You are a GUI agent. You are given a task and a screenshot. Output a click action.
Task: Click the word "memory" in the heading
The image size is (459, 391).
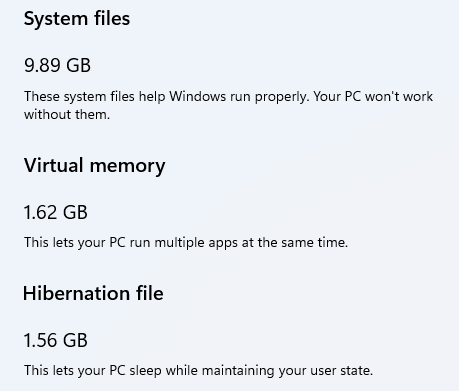click(127, 167)
